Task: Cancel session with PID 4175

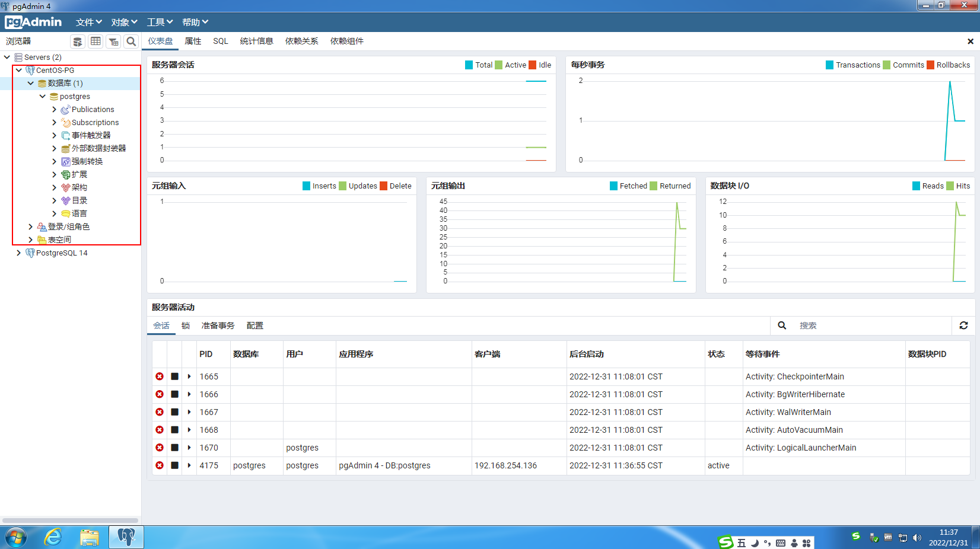Action: tap(159, 465)
